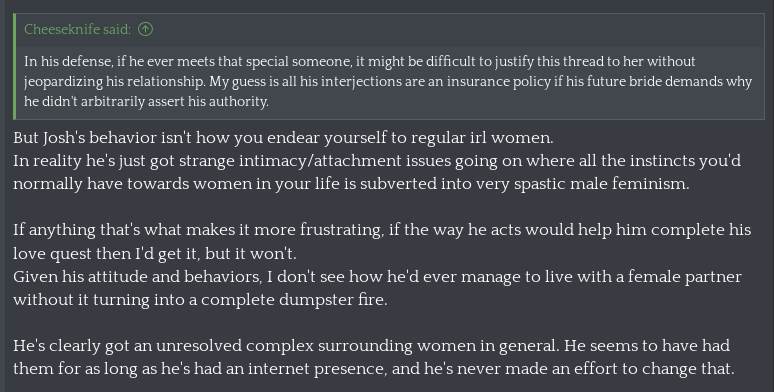The image size is (774, 392).
Task: Click the quoted text starting "In his defense"
Action: tap(388, 81)
